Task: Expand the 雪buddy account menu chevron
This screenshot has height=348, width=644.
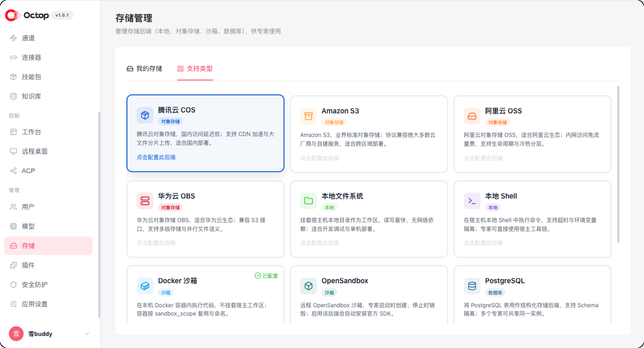Action: 87,334
